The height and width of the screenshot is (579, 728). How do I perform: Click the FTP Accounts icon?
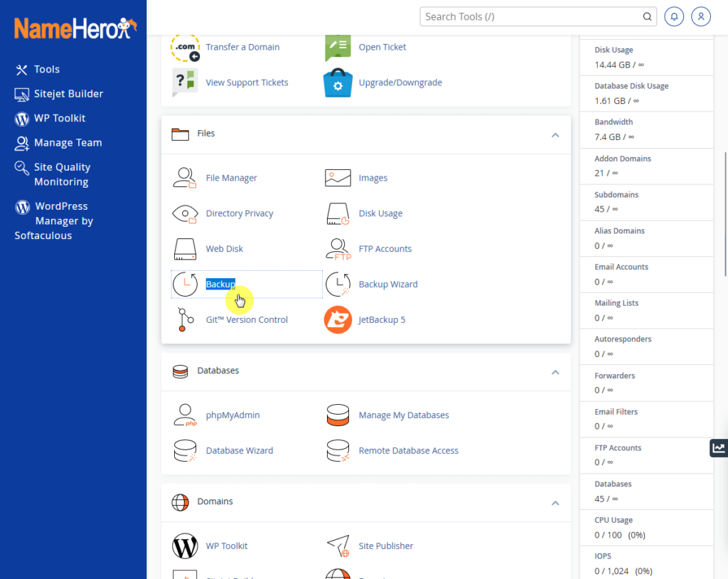click(338, 249)
